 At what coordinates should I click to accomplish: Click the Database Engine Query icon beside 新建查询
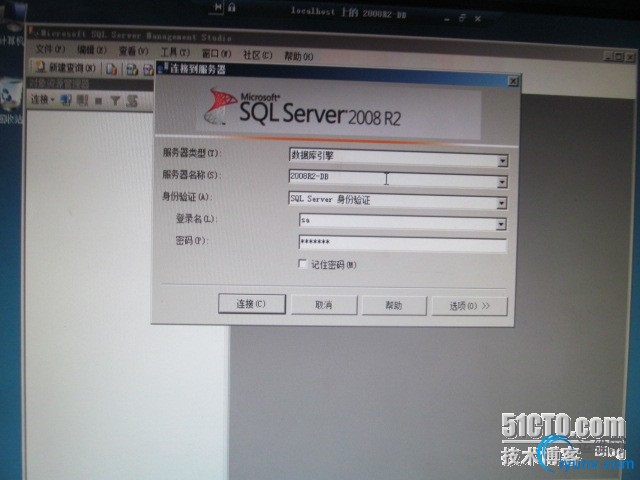pos(111,69)
